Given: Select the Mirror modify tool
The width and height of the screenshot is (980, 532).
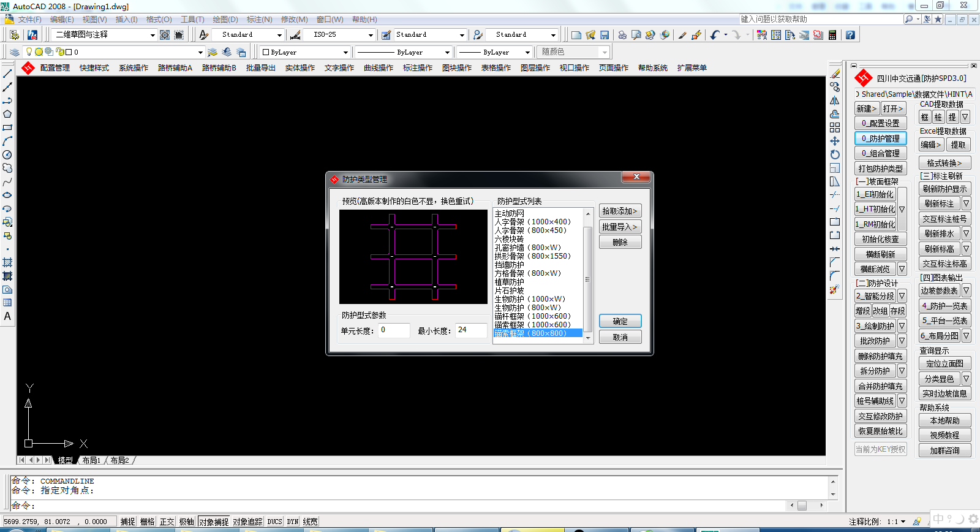Looking at the screenshot, I should coord(835,101).
